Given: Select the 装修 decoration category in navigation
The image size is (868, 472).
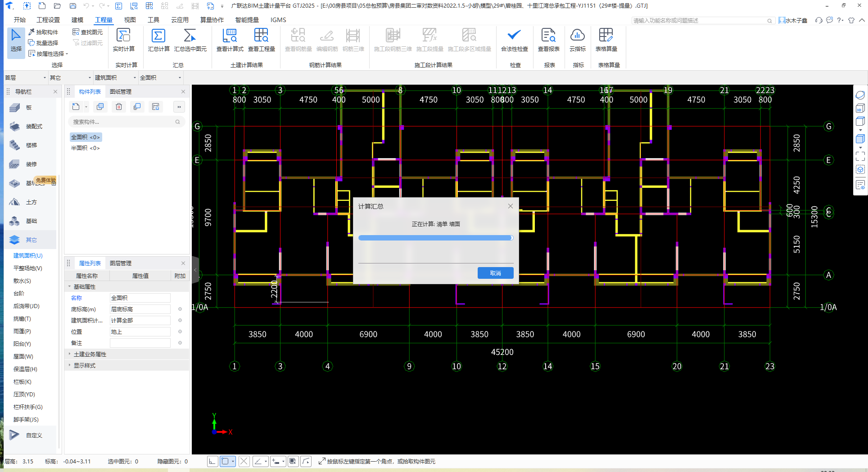Looking at the screenshot, I should click(x=32, y=164).
